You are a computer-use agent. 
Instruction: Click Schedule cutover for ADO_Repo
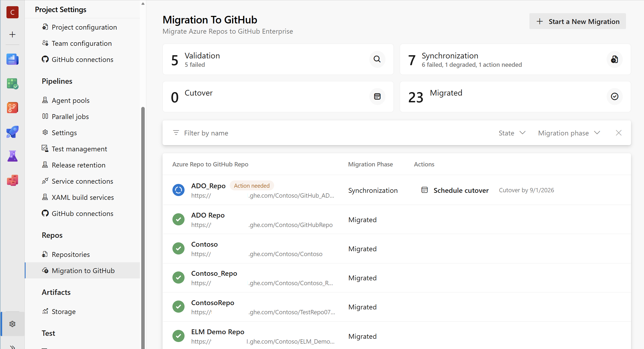coord(461,190)
